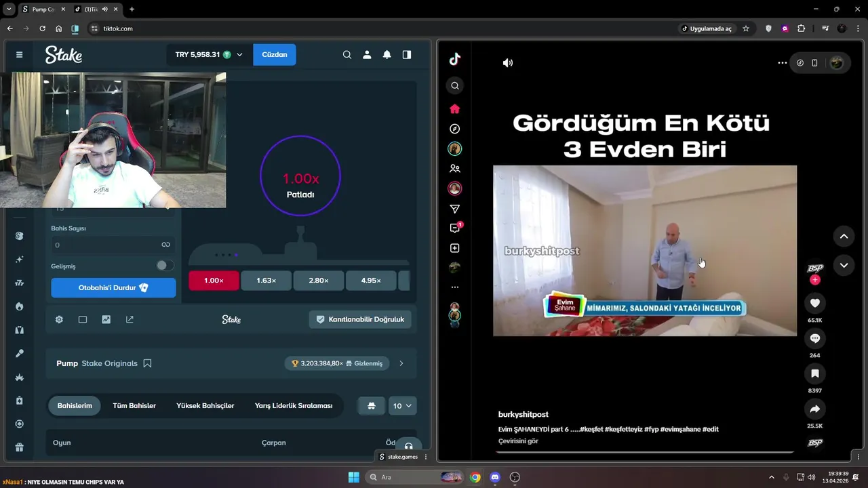Image resolution: width=868 pixels, height=488 pixels.
Task: Open Stake sidebar flame icon
Action: click(19, 306)
